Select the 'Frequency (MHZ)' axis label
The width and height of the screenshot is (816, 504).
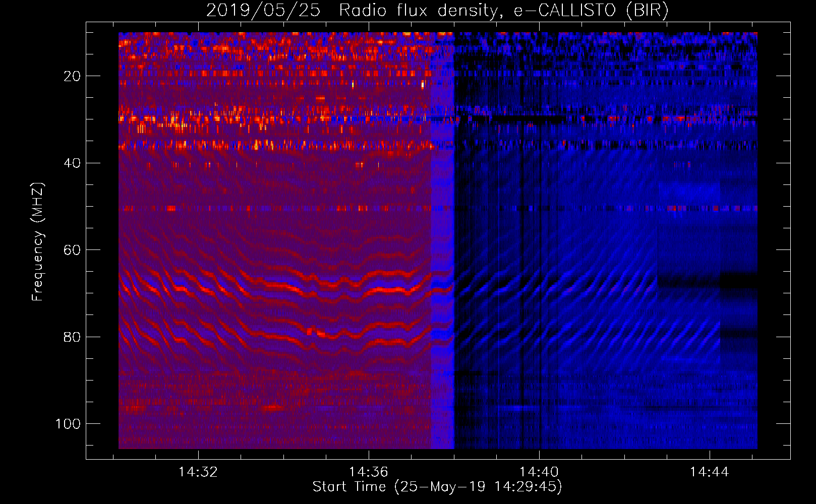tap(38, 241)
